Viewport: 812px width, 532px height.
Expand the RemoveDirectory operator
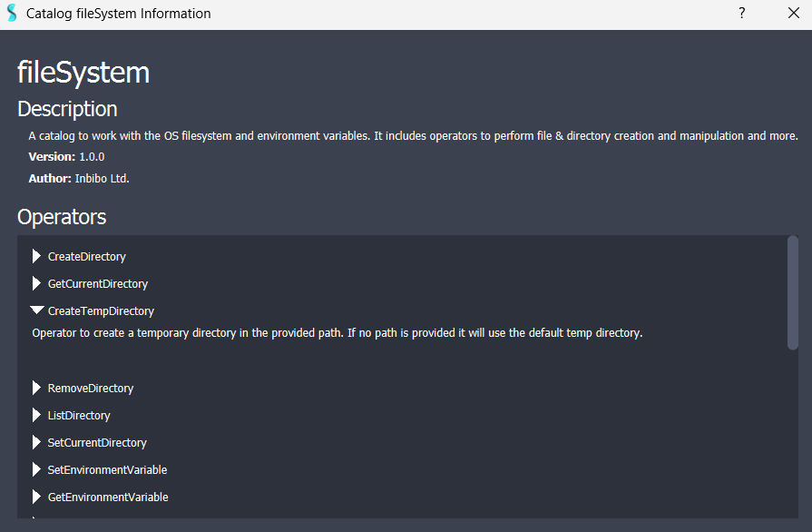(35, 388)
